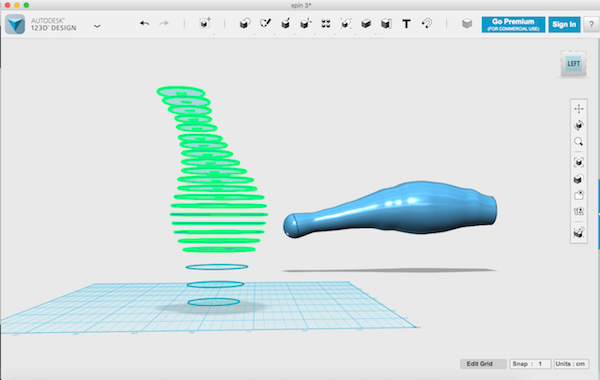Click the Redo arrow
The width and height of the screenshot is (600, 380).
click(x=164, y=24)
